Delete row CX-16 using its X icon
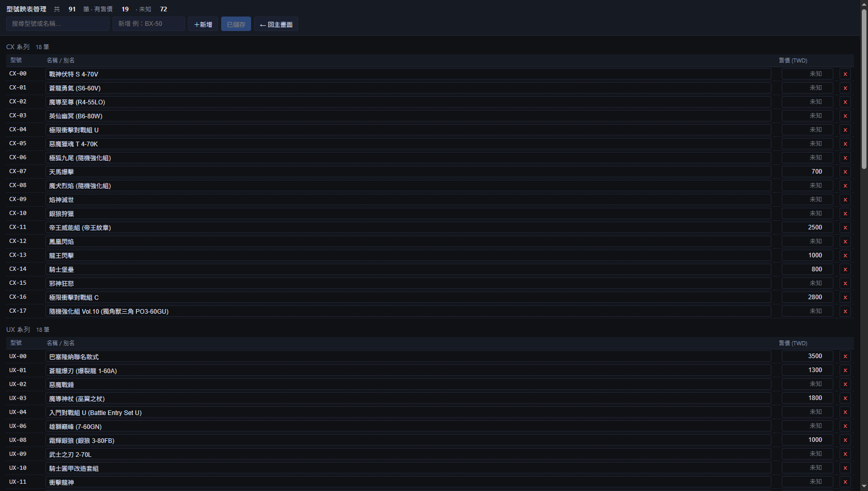This screenshot has width=868, height=491. (x=845, y=297)
